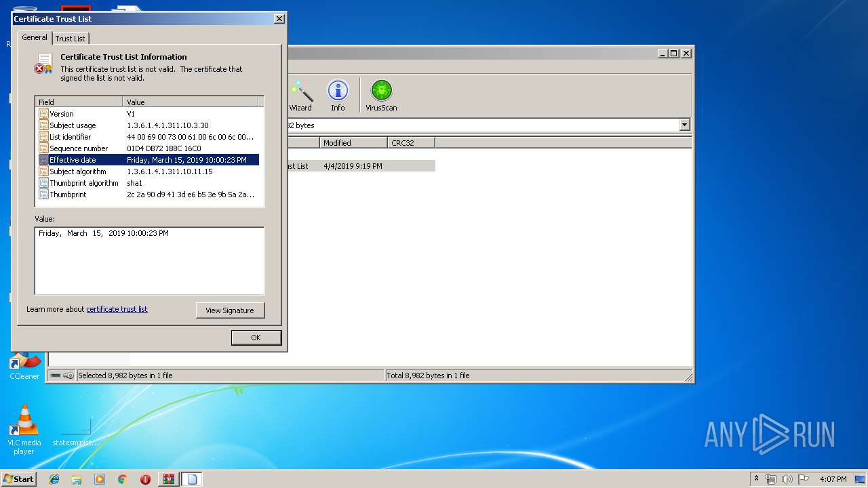The width and height of the screenshot is (868, 488).
Task: Open the media player taskbar icon
Action: [100, 479]
